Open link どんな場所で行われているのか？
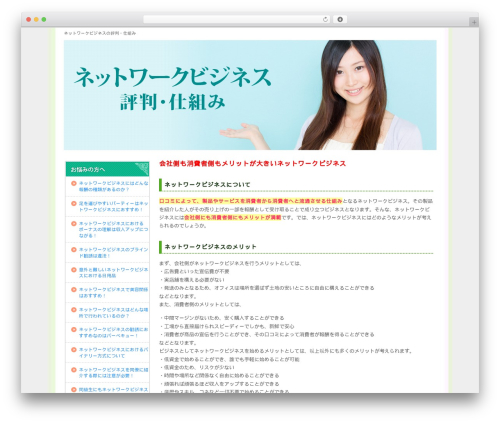Viewport: 500px width, 423px height. pyautogui.click(x=113, y=313)
